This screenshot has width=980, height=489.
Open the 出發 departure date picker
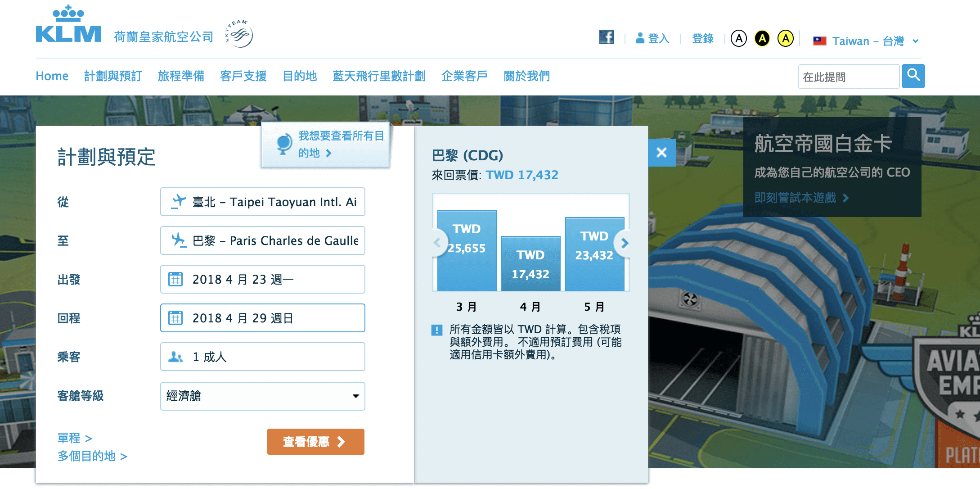coord(263,279)
